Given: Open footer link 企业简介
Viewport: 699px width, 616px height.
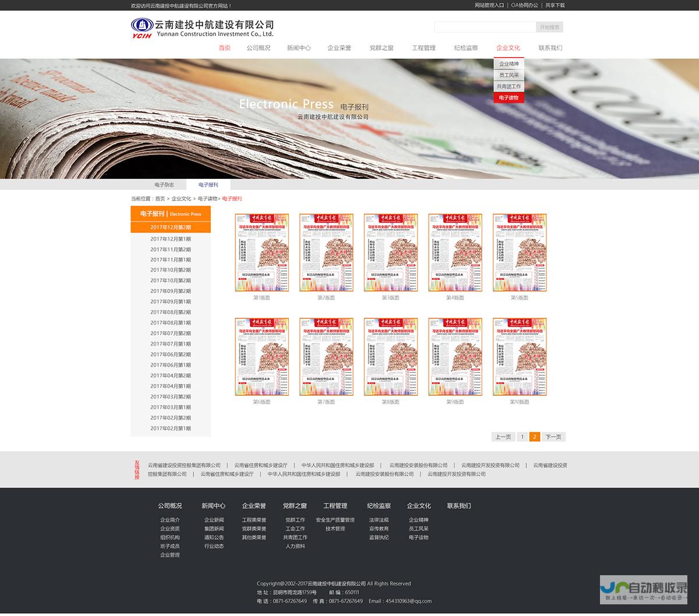Looking at the screenshot, I should tap(170, 520).
